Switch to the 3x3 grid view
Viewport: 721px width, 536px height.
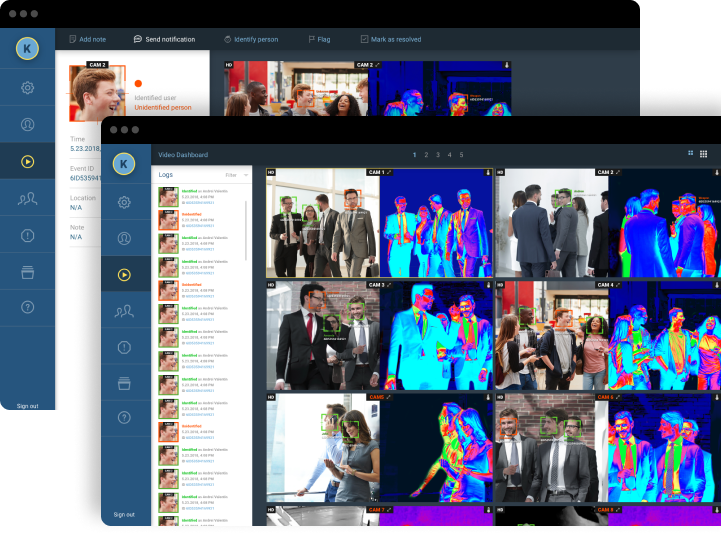pos(704,154)
